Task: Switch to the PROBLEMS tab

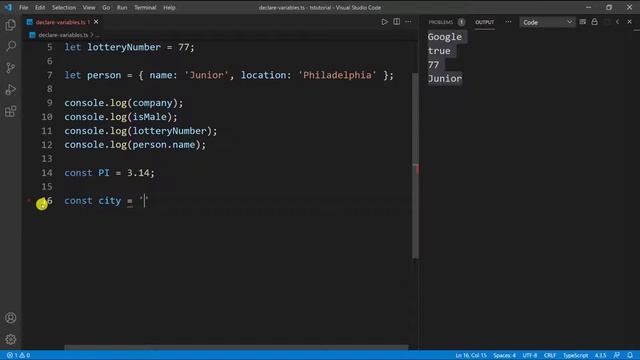Action: click(x=441, y=22)
